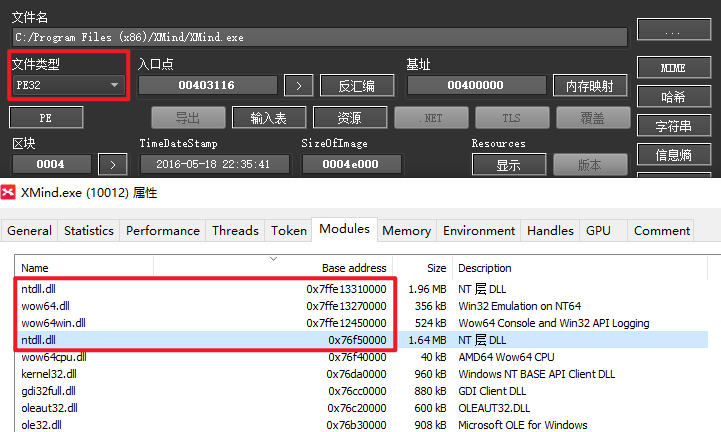Switch to the Statistics tab
This screenshot has width=721, height=432.
(89, 230)
